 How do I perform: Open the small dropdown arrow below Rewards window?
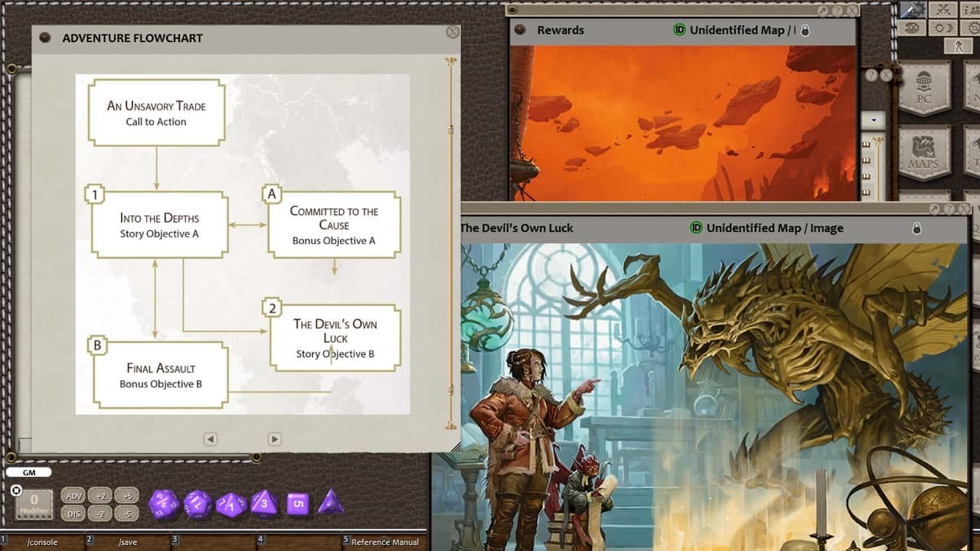(873, 120)
